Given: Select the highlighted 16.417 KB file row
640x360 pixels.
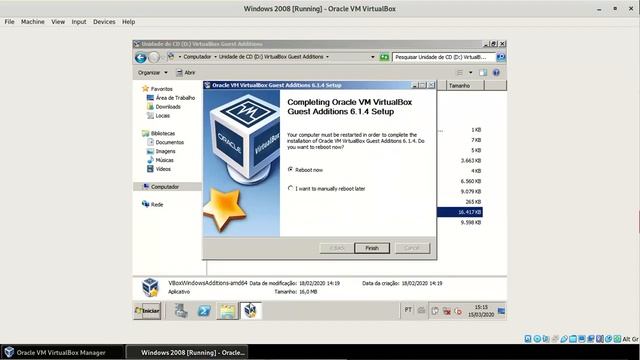Looking at the screenshot, I should click(460, 212).
